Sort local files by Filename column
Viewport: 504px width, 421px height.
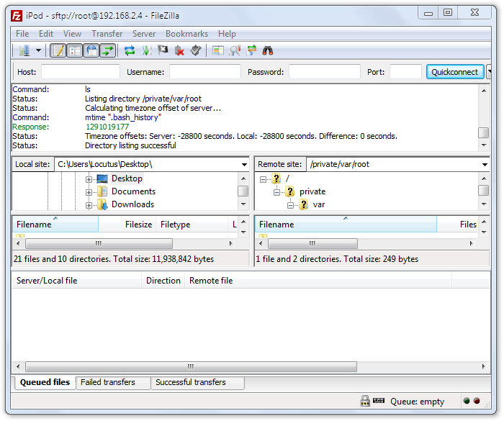point(55,224)
